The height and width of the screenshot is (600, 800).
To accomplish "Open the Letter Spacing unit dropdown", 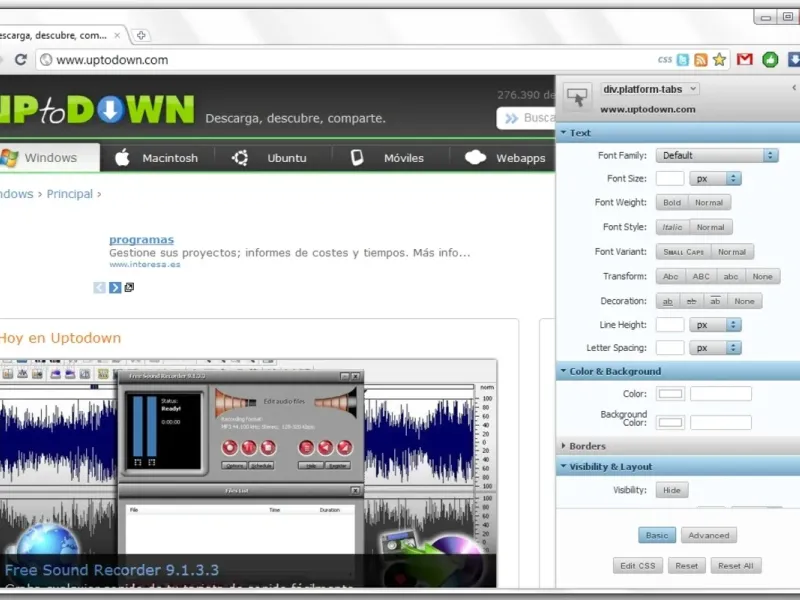I will (x=715, y=347).
